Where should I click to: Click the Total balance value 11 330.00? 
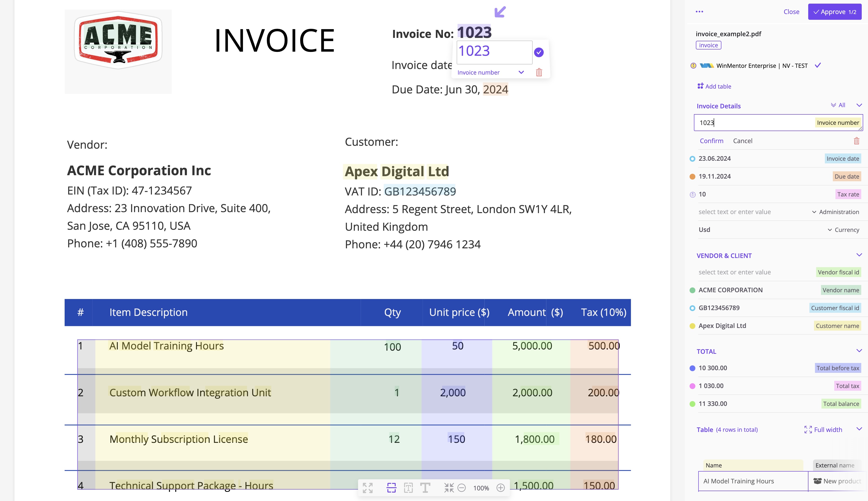(713, 404)
